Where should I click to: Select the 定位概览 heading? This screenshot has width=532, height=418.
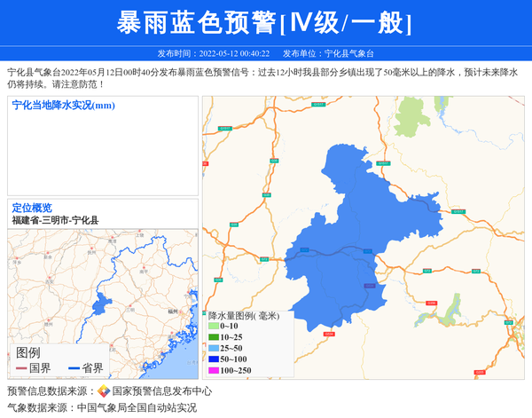[x=32, y=208]
